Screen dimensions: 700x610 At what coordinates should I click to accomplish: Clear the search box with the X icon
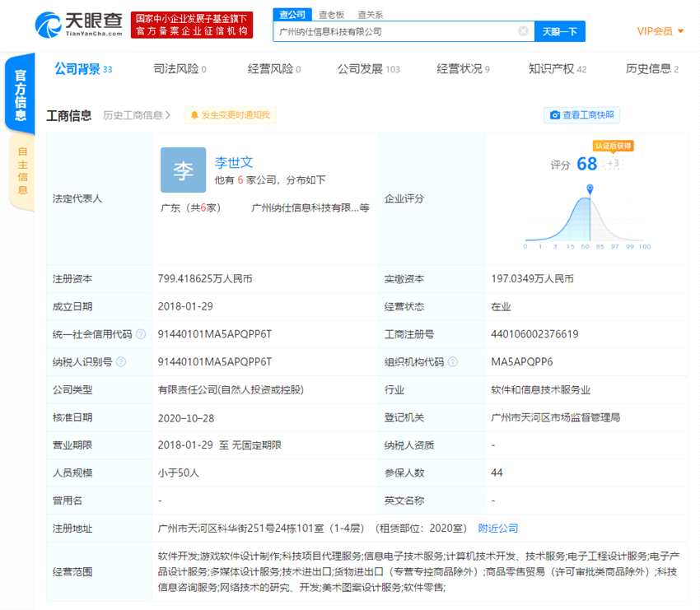pos(523,30)
